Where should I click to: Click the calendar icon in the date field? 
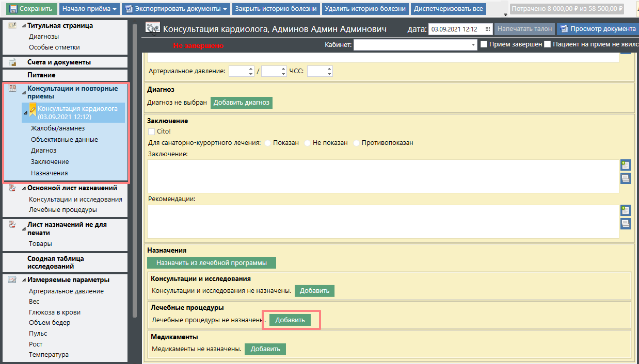point(487,29)
